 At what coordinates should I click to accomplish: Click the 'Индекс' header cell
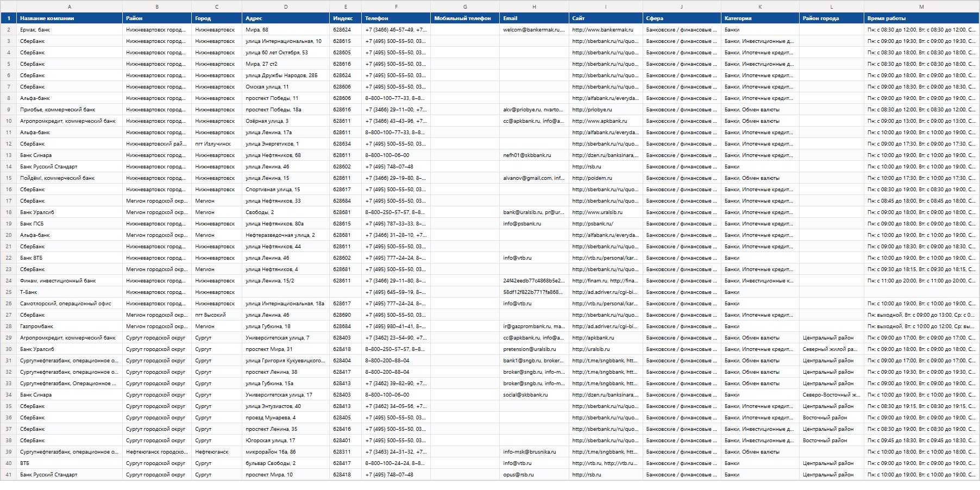tap(345, 18)
